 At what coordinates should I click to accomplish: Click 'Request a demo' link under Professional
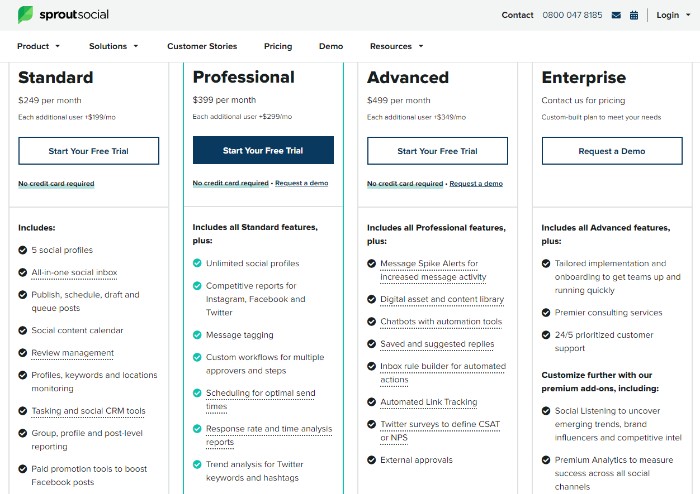click(301, 183)
